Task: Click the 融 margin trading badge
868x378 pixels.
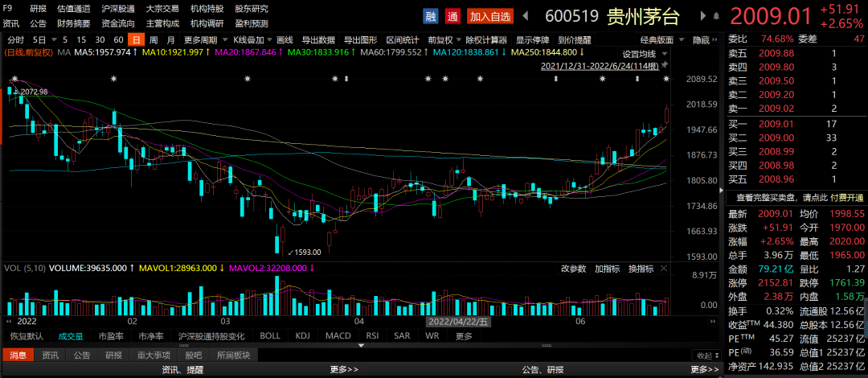Action: point(430,17)
